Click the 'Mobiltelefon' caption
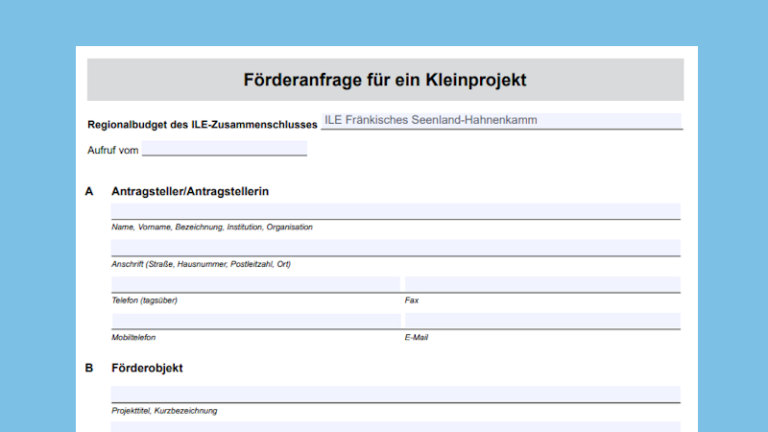This screenshot has width=768, height=432. [133, 337]
